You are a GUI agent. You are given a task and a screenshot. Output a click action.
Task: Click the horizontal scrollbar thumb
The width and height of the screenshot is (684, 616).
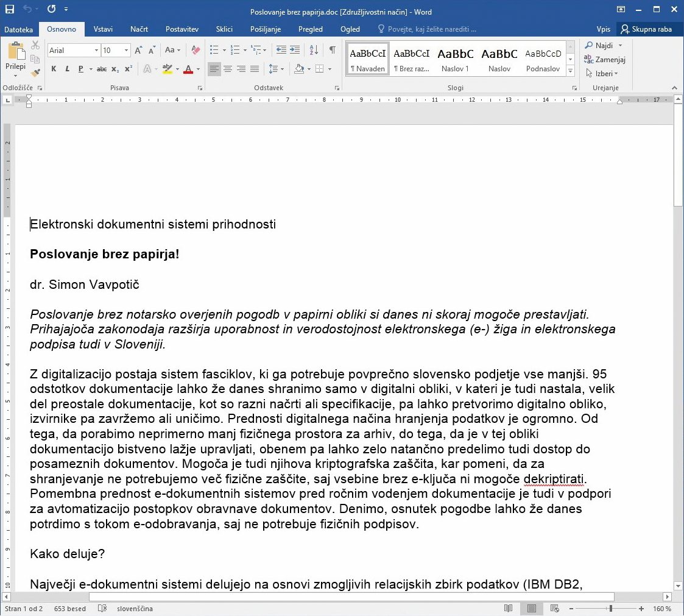[351, 597]
